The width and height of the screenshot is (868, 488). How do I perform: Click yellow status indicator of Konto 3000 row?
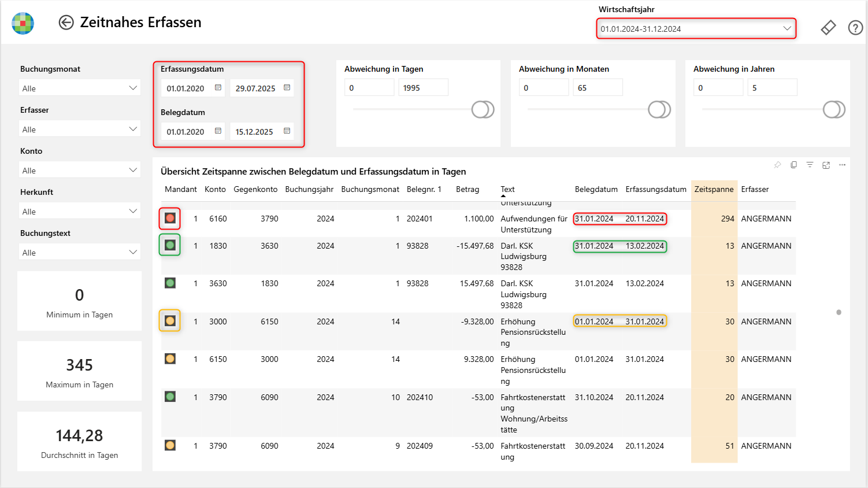pyautogui.click(x=170, y=321)
